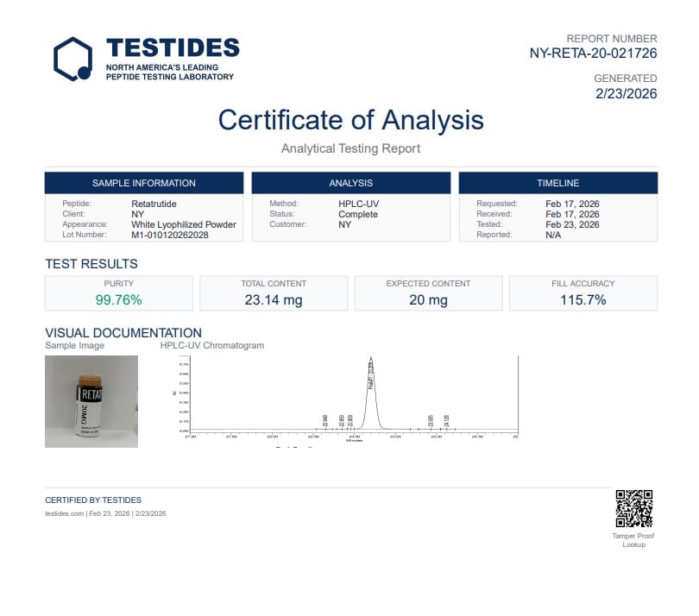The height and width of the screenshot is (616, 699).
Task: Select the ANALYSIS section header
Action: (x=350, y=183)
